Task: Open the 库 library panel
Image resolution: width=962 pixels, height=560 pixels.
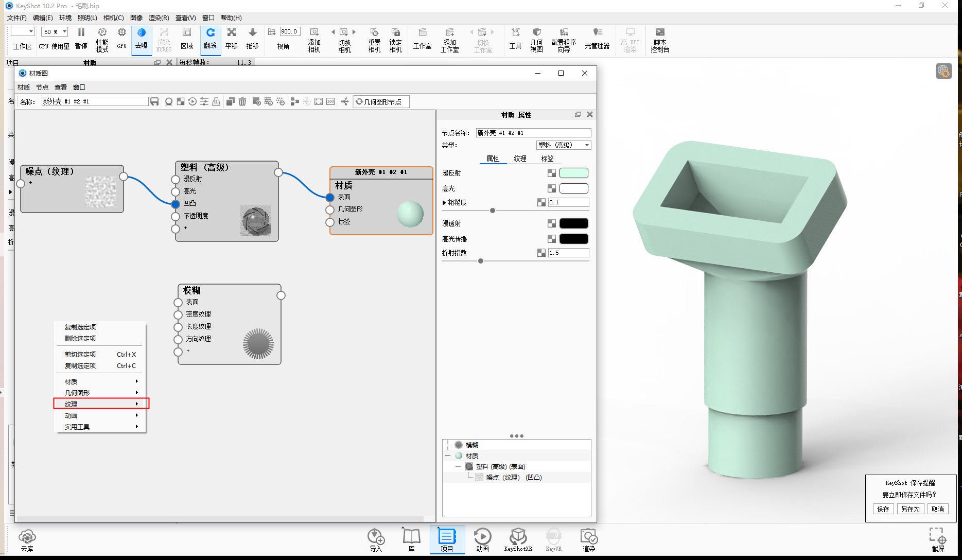Action: coord(411,539)
